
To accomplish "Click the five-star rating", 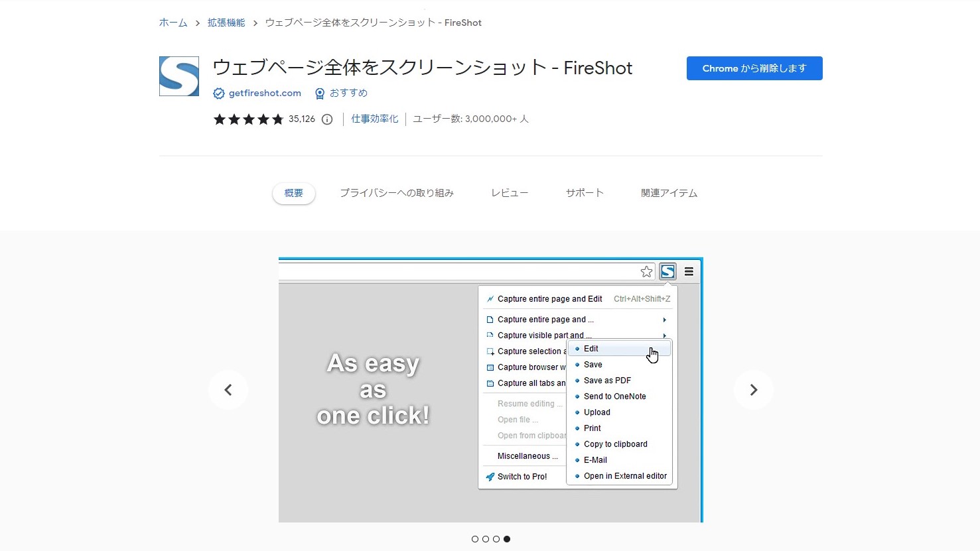I will 248,119.
